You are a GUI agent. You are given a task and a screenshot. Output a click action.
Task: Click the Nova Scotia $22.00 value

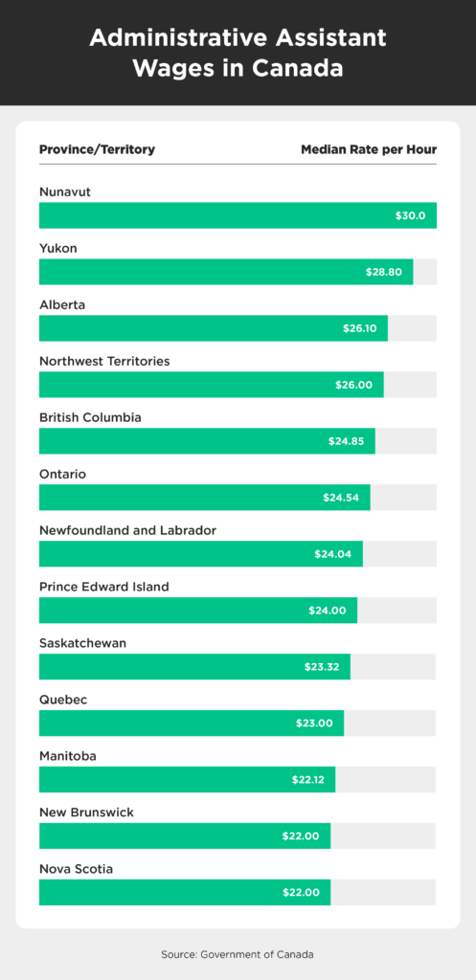(301, 893)
